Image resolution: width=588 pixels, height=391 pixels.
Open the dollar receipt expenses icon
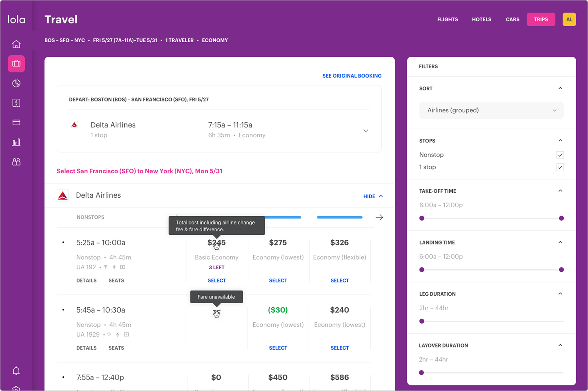[x=16, y=103]
